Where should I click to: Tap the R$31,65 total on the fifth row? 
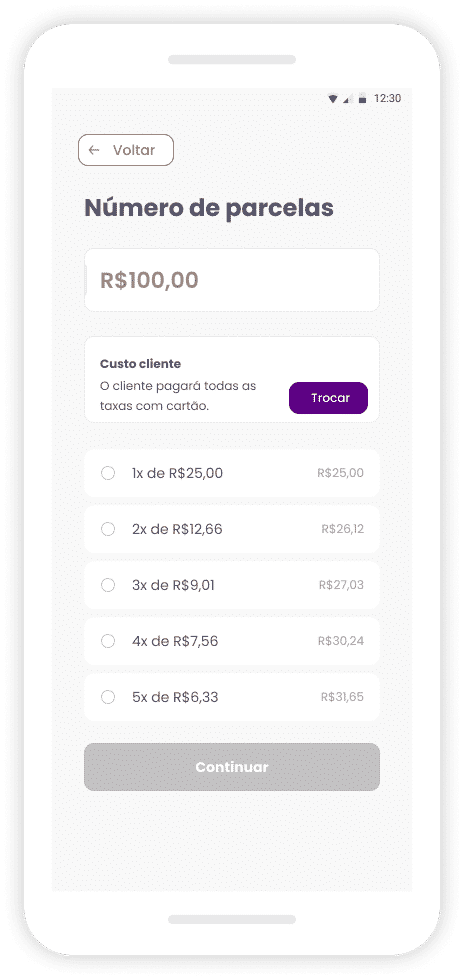342,697
